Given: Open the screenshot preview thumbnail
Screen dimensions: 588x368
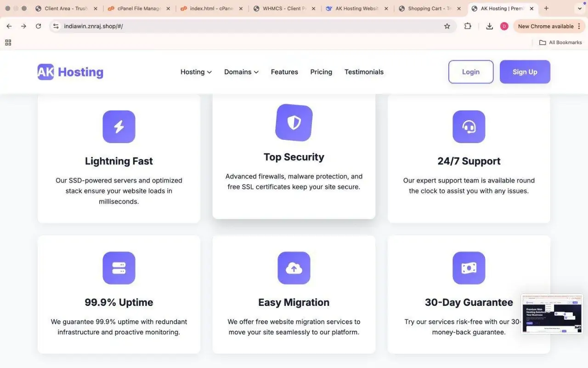Looking at the screenshot, I should tap(552, 314).
